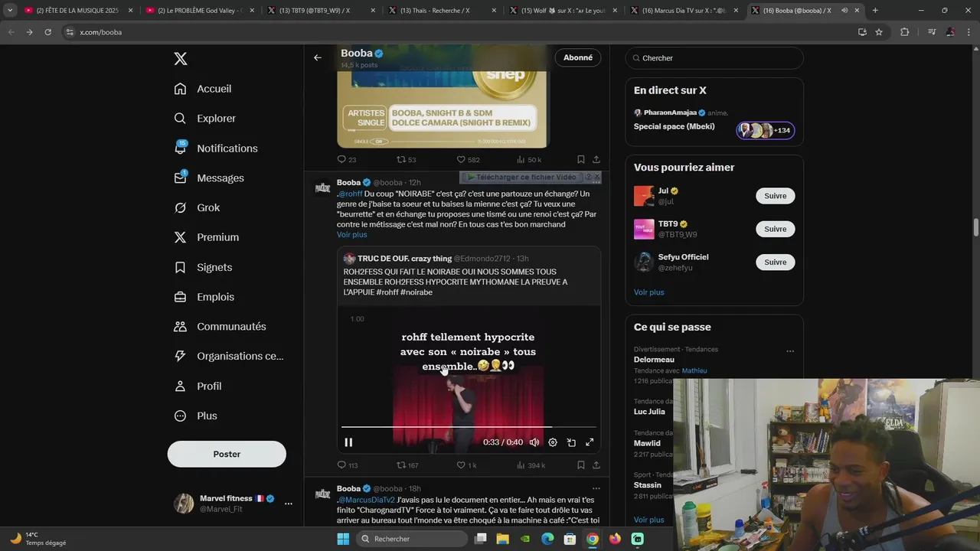This screenshot has width=980, height=551.
Task: Open new browser tab
Action: tap(875, 11)
